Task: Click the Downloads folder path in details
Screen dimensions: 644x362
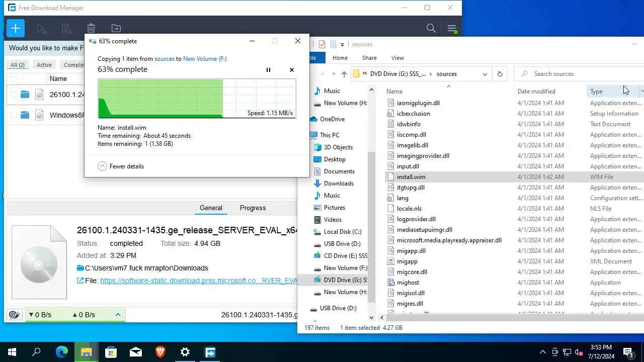Action: [x=146, y=268]
